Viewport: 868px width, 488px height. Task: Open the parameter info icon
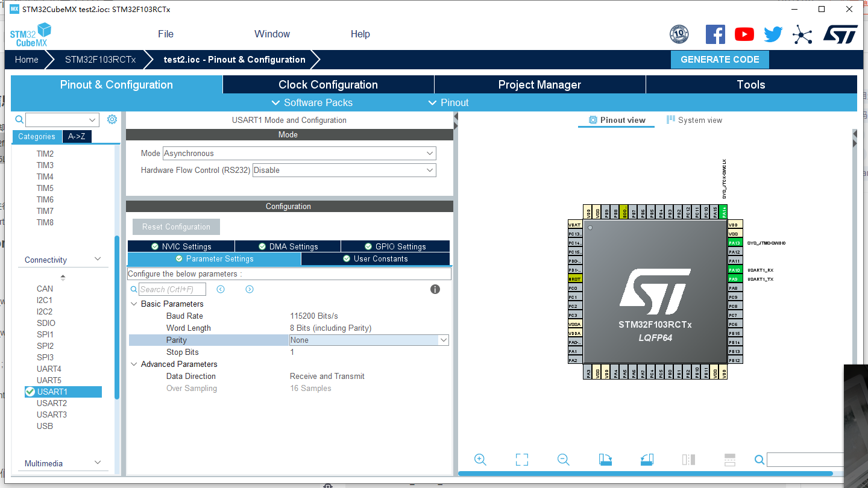click(435, 289)
